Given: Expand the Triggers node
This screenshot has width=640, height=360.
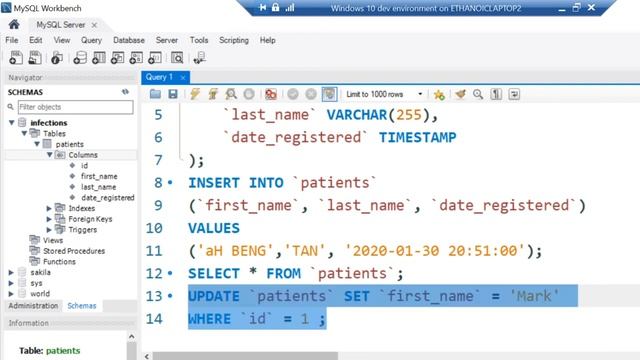Looking at the screenshot, I should coord(49,229).
